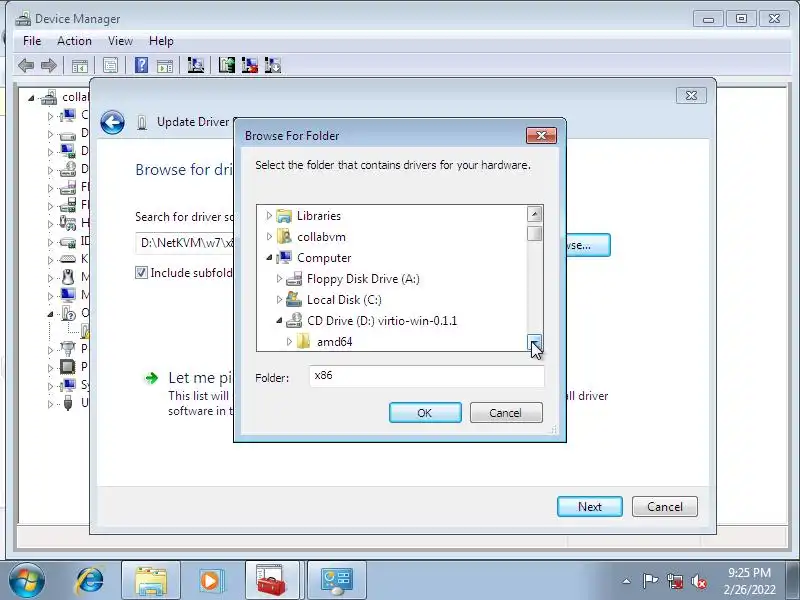800x600 pixels.
Task: Click the blue back arrow in Update Driver wizard
Action: tap(112, 122)
